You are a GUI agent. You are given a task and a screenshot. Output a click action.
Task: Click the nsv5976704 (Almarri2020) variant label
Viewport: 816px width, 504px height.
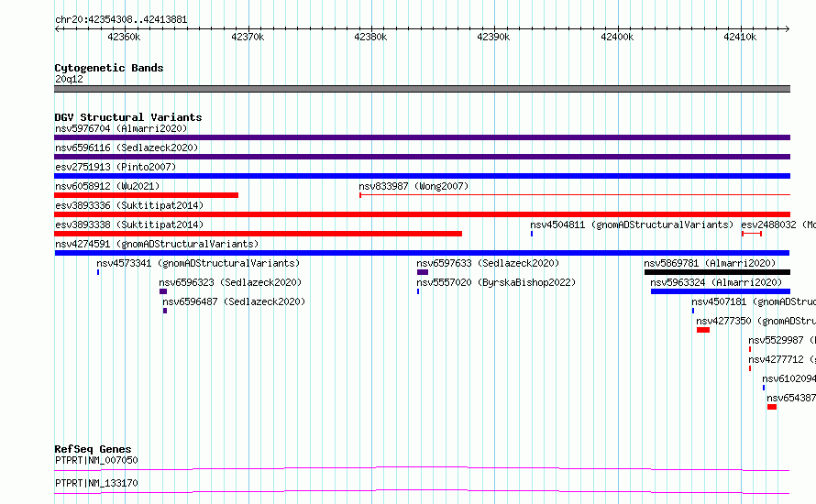(121, 128)
